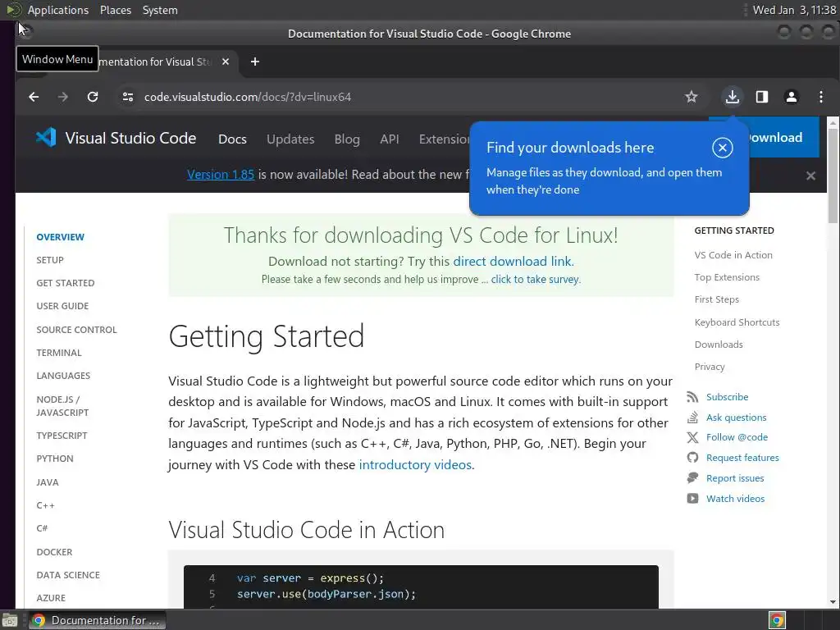Open a new browser tab
Viewport: 840px width, 630px height.
(255, 62)
